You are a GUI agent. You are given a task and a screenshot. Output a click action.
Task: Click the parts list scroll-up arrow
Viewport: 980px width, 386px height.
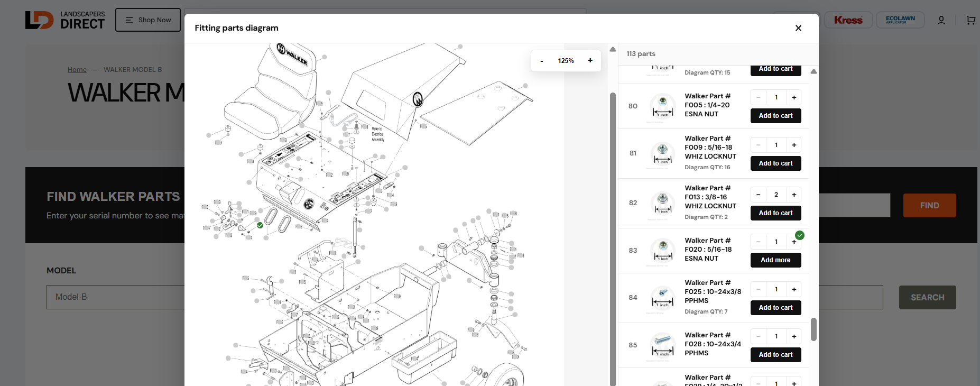point(813,71)
